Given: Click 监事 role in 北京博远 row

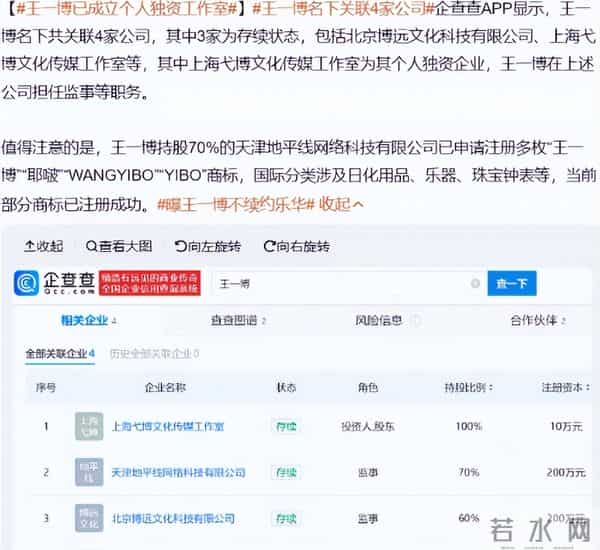Looking at the screenshot, I should pos(368,519).
